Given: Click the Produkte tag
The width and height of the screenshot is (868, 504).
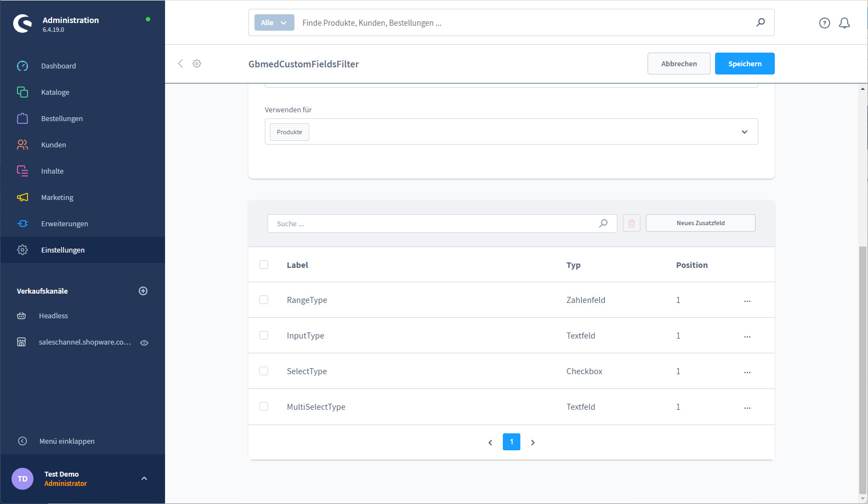Looking at the screenshot, I should point(290,132).
